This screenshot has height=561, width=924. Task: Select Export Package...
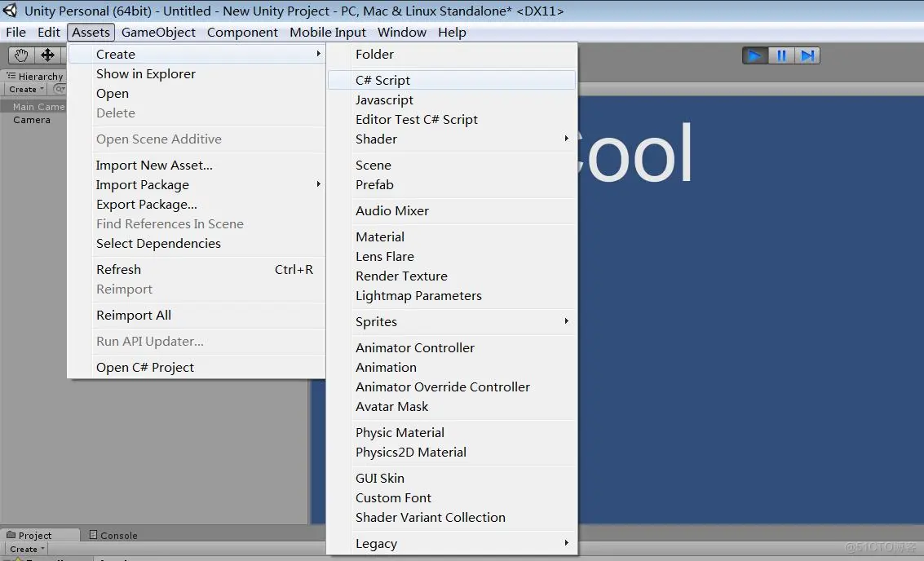tap(197, 204)
